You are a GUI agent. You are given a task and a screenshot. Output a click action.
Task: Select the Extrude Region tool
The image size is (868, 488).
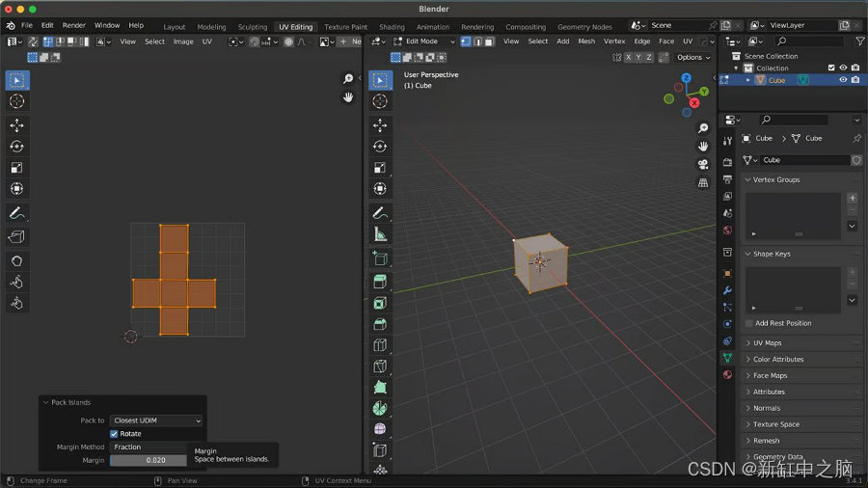pos(380,282)
